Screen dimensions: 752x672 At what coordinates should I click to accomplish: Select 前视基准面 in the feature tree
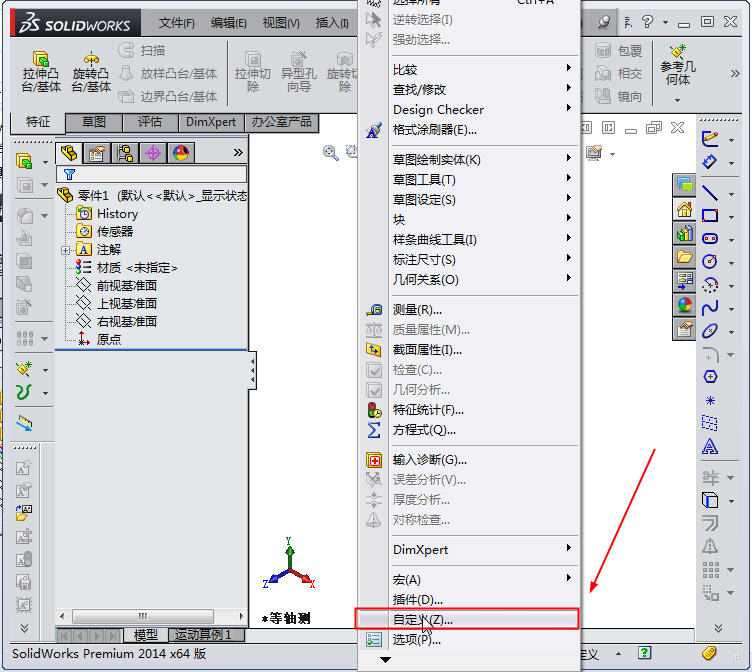click(x=126, y=285)
